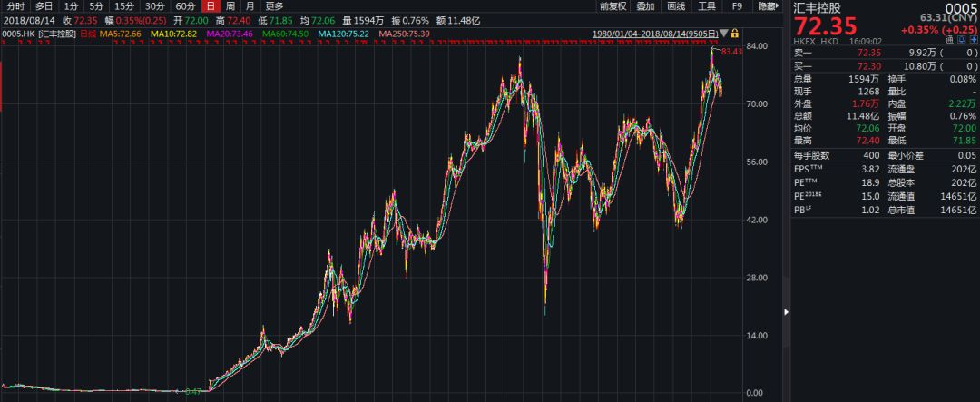Select the 日 daily K-line tab
This screenshot has height=402, width=980.
[211, 6]
